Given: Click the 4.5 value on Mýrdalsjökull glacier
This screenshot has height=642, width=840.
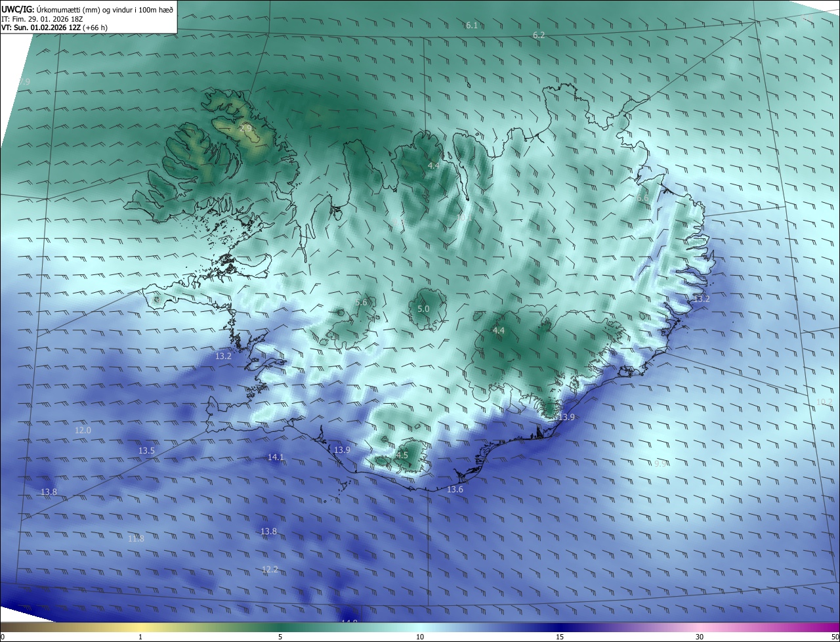Looking at the screenshot, I should [x=402, y=455].
